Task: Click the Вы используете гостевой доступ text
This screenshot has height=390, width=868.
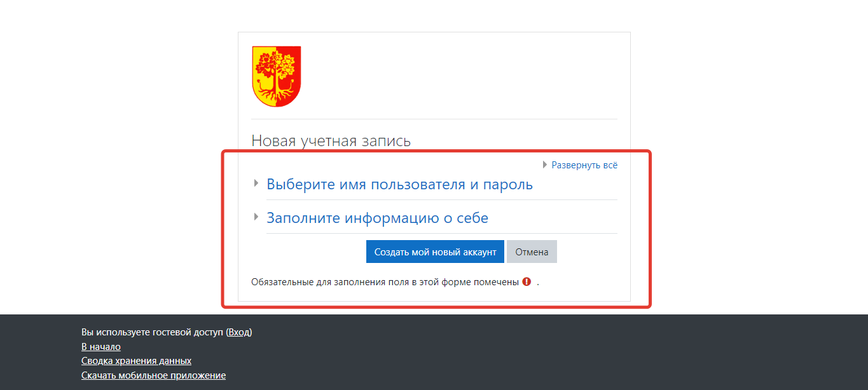Action: [153, 332]
